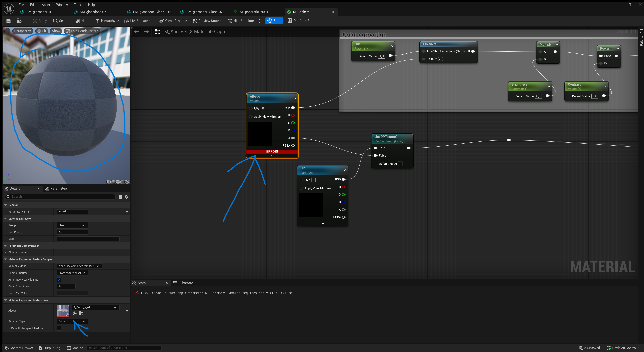Toggle UseOPTexture Default Value checkbox
Screen dimensions: 644x352
[x=400, y=164]
